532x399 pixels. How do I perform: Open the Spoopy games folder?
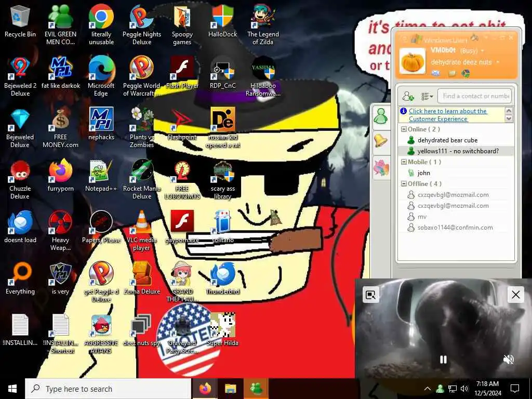pos(182,24)
